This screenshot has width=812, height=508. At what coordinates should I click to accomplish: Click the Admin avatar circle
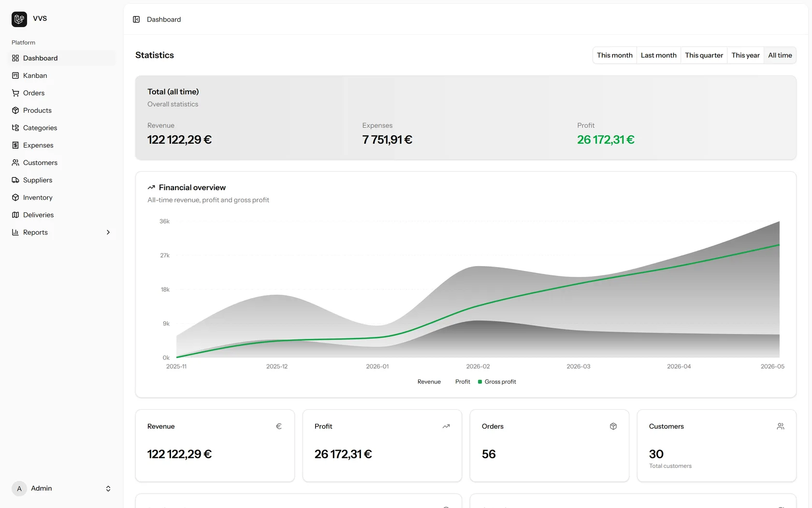[x=19, y=489]
